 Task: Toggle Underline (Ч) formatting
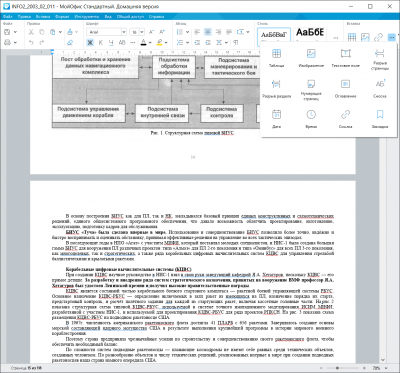pyautogui.click(x=111, y=42)
